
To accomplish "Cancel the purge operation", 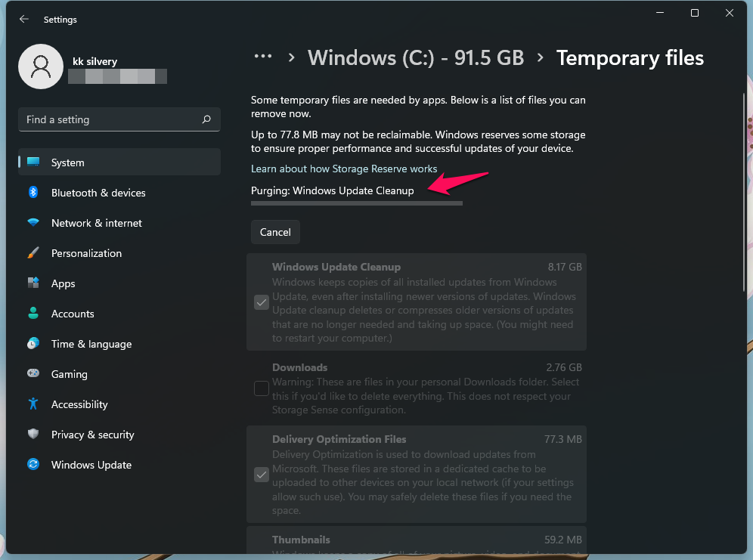I will coord(275,232).
